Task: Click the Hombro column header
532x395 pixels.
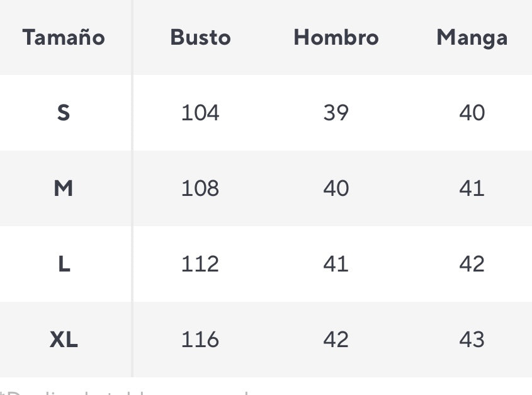Action: coord(336,38)
